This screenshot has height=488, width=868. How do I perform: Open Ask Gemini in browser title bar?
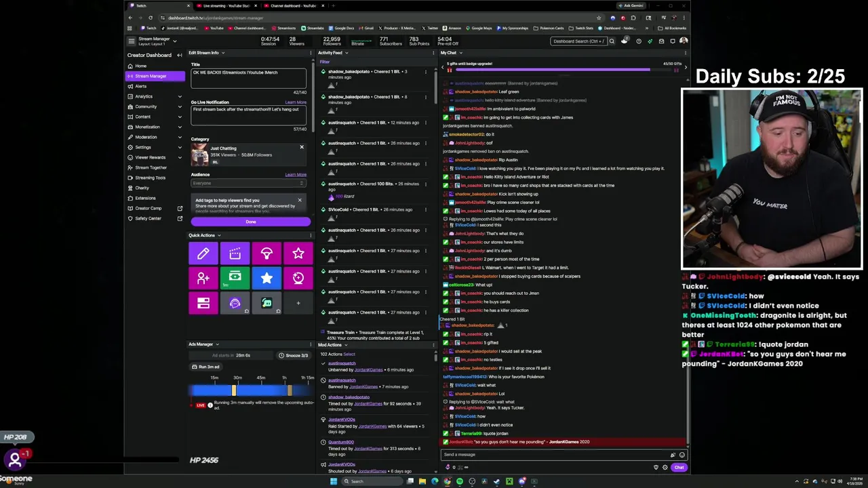[x=633, y=5]
